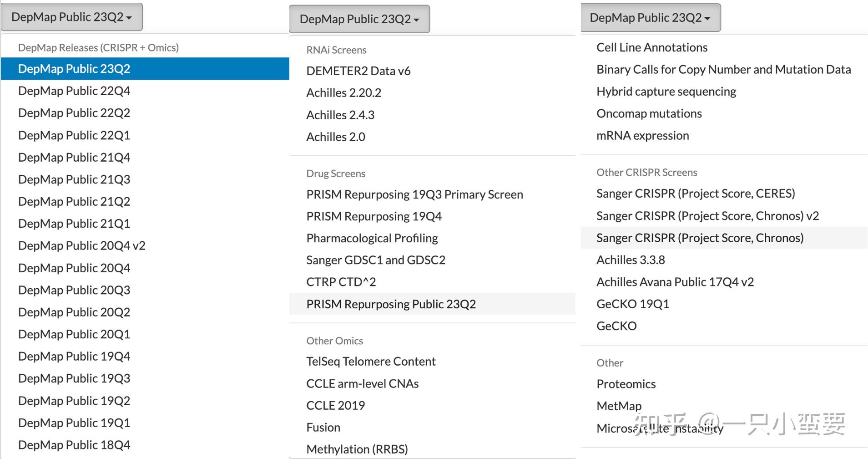Open DEMETER2 Data v6 dataset
The image size is (868, 459).
[x=358, y=71]
